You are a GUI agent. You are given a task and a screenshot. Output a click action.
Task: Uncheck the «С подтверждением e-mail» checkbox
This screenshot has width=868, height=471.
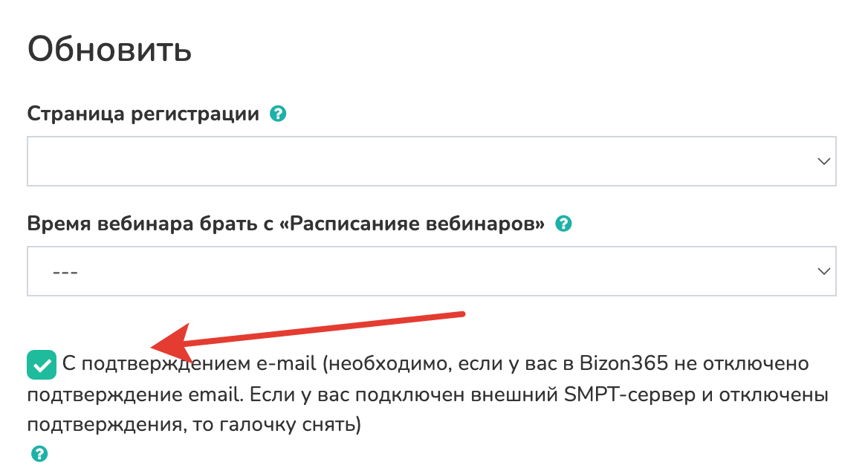42,365
